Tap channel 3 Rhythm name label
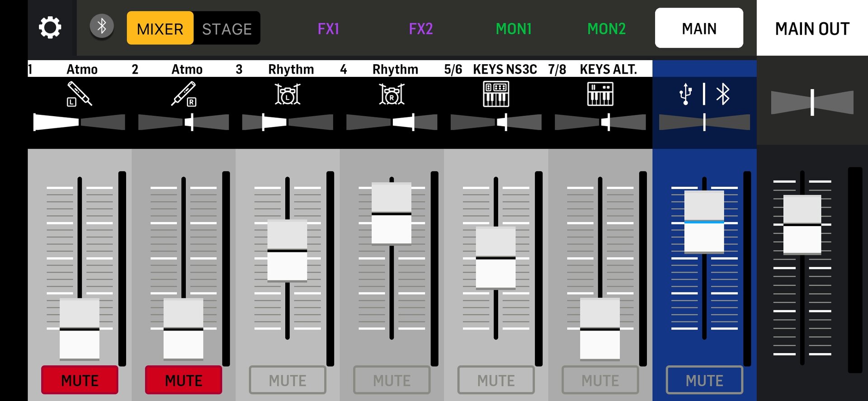Screen dimensions: 868x401 pos(291,69)
